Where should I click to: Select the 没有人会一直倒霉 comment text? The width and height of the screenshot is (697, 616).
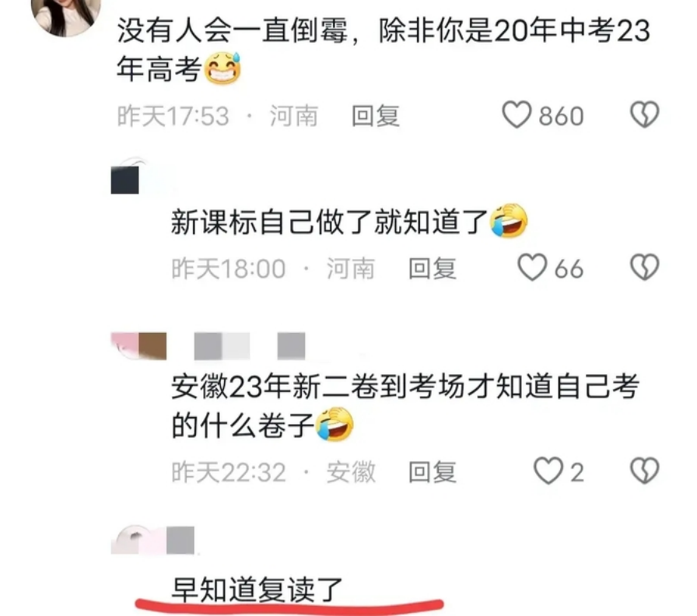click(x=384, y=50)
